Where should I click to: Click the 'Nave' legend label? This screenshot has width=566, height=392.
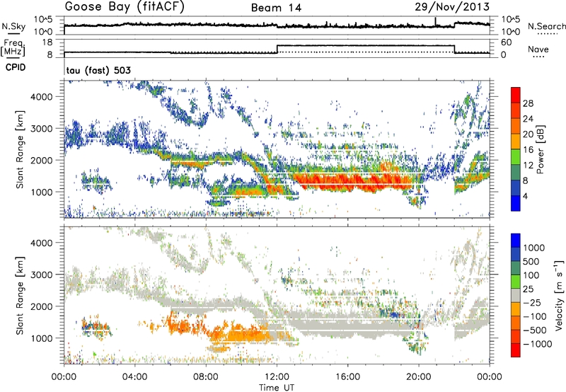tap(538, 49)
